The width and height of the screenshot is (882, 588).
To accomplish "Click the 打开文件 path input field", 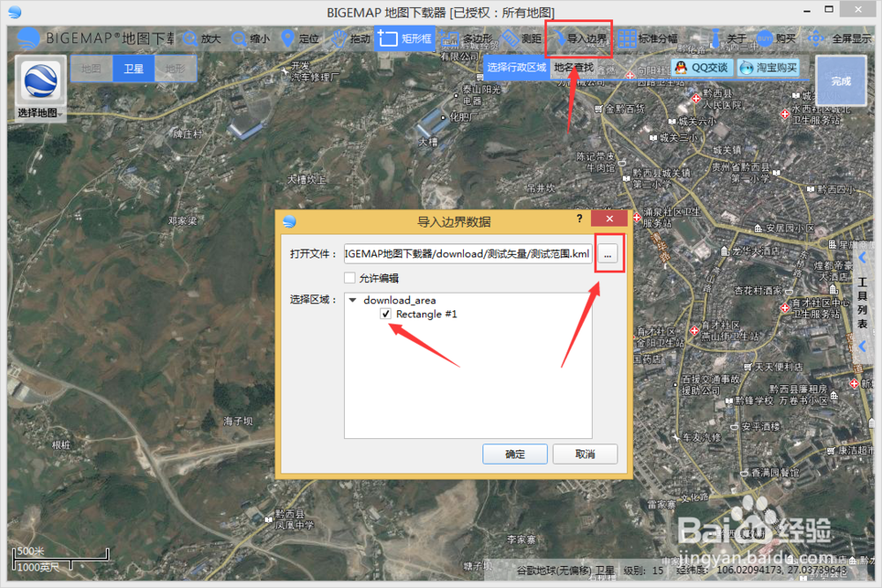I will pos(468,254).
